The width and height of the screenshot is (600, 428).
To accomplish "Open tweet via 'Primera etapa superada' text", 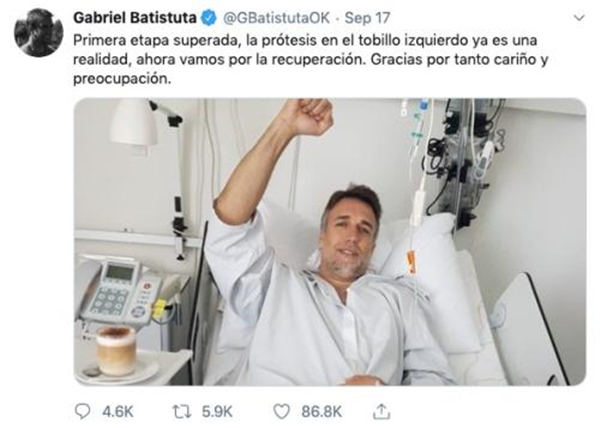I will coord(157,40).
